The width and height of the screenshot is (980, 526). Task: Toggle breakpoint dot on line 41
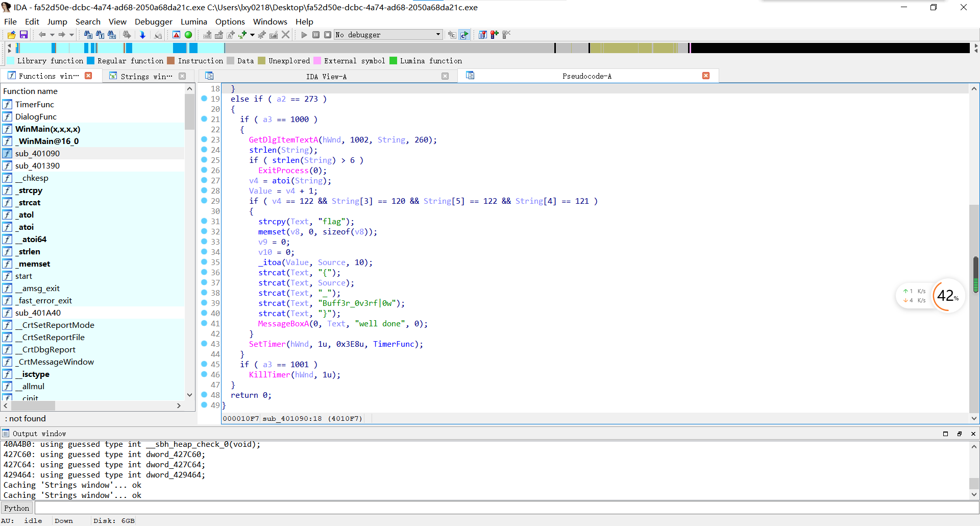(204, 323)
